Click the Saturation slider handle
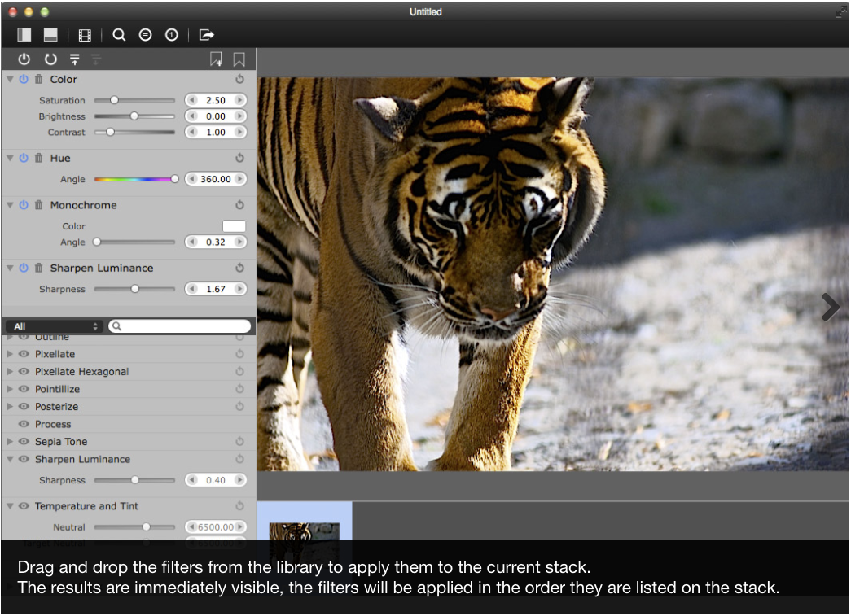Viewport: 851px width, 616px height. point(114,100)
